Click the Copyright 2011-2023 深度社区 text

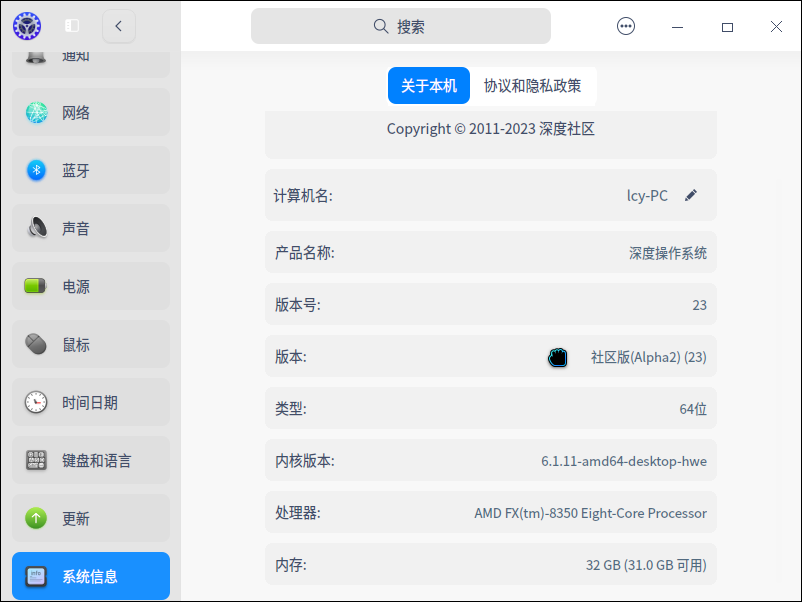tap(491, 128)
